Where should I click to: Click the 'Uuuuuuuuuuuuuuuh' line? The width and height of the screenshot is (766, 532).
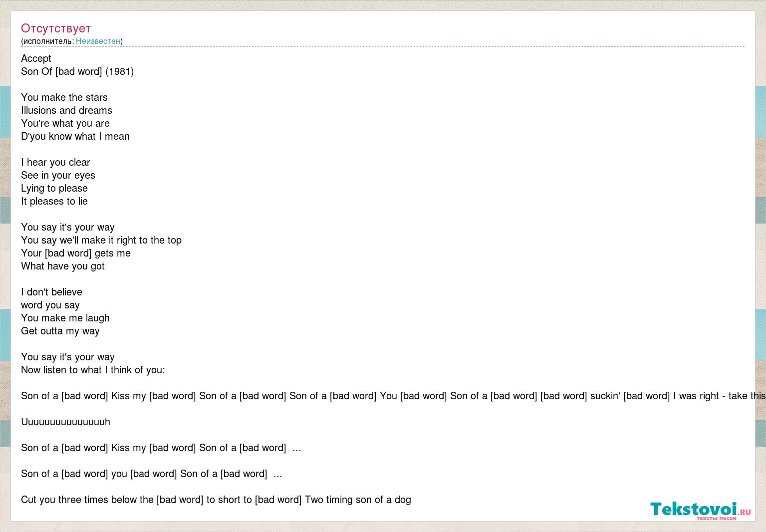(x=65, y=422)
